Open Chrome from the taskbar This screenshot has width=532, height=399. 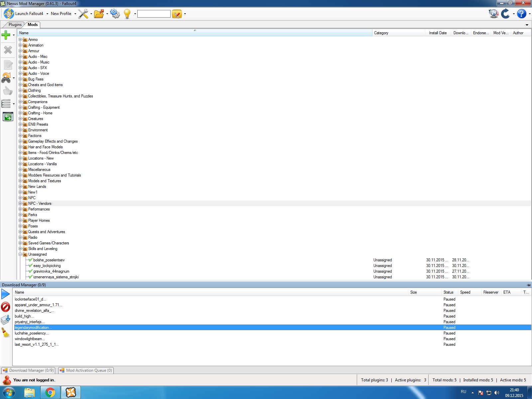(50, 393)
